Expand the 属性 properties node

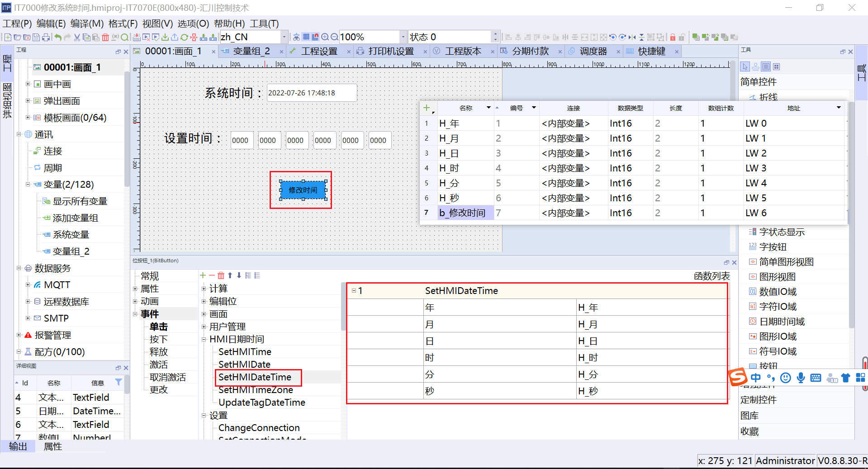(x=135, y=289)
